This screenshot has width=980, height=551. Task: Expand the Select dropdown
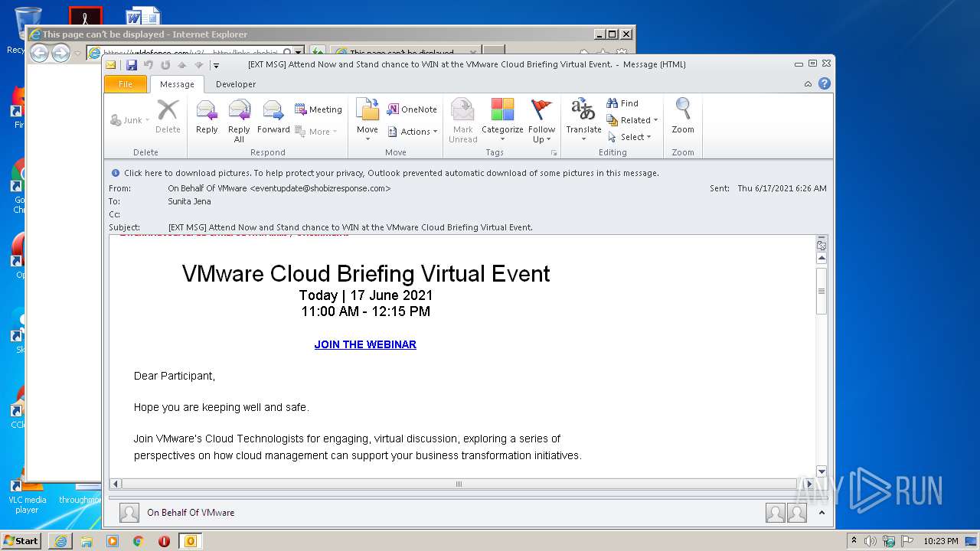[629, 137]
